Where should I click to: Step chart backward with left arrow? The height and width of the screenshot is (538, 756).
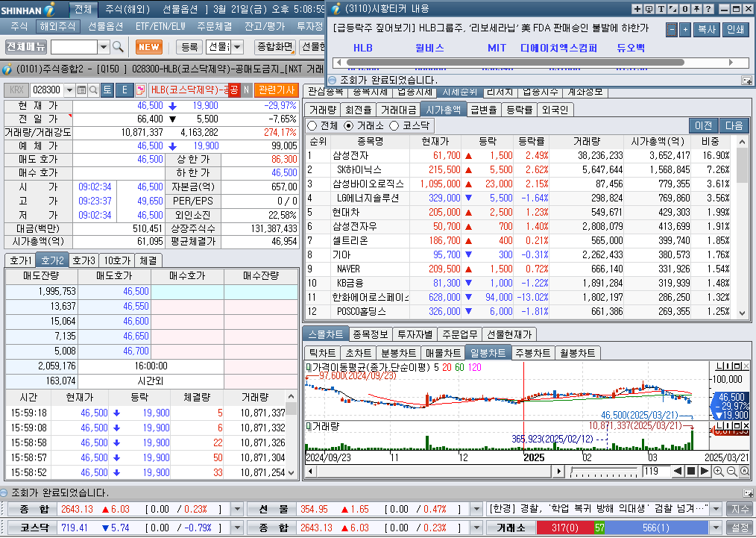(x=678, y=471)
